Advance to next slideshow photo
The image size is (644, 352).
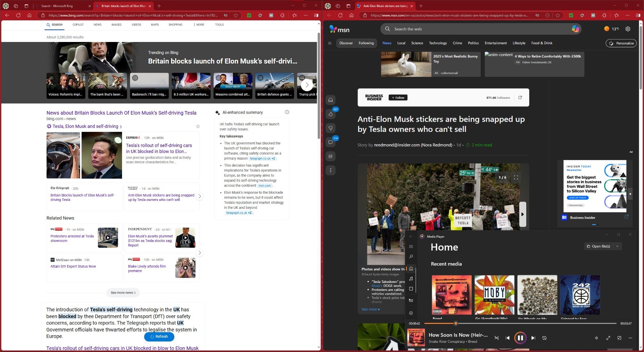[x=523, y=214]
